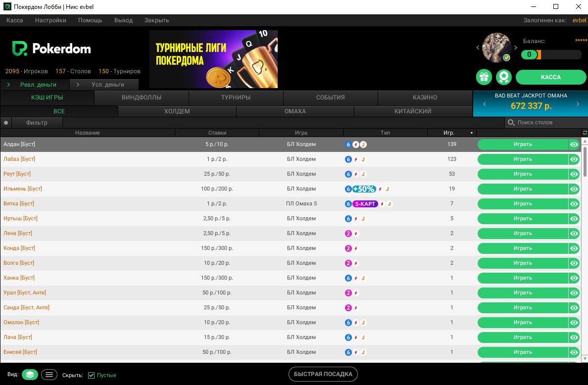Watch the Алдан table via eye icon
The width and height of the screenshot is (588, 385).
(574, 144)
